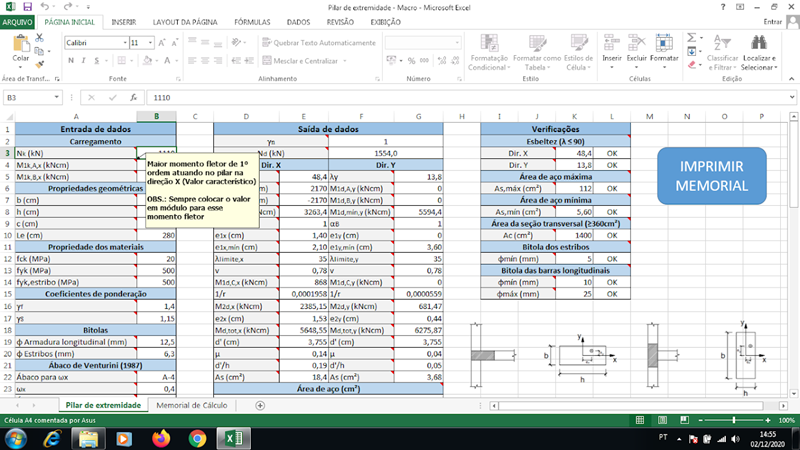Viewport: 800px width, 450px height.
Task: Switch to Page Break Preview icon
Action: (684, 420)
